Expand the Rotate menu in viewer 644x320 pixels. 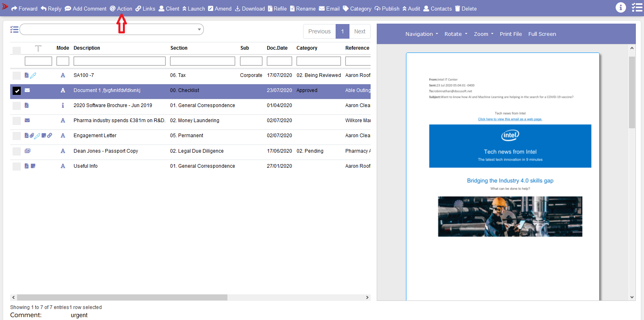coord(456,34)
